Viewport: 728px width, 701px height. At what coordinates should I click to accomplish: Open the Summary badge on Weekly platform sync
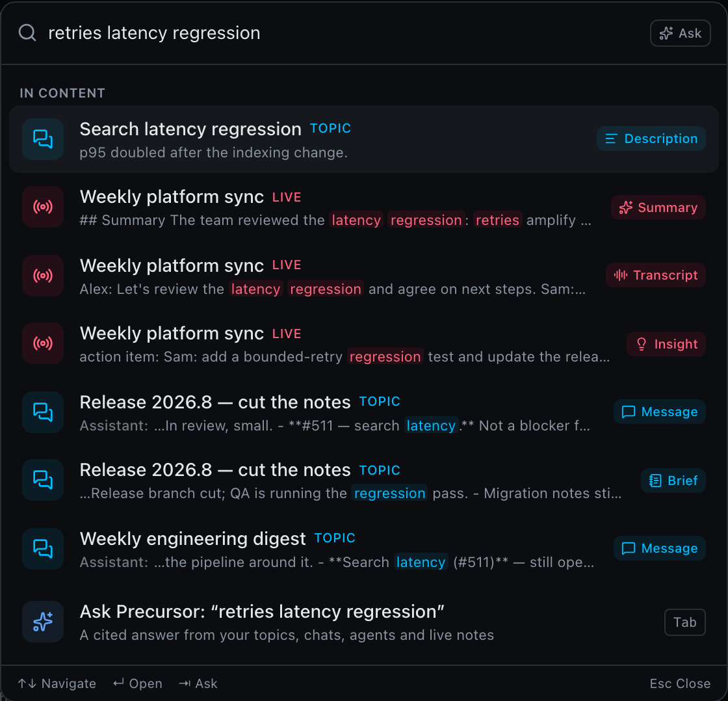coord(658,207)
